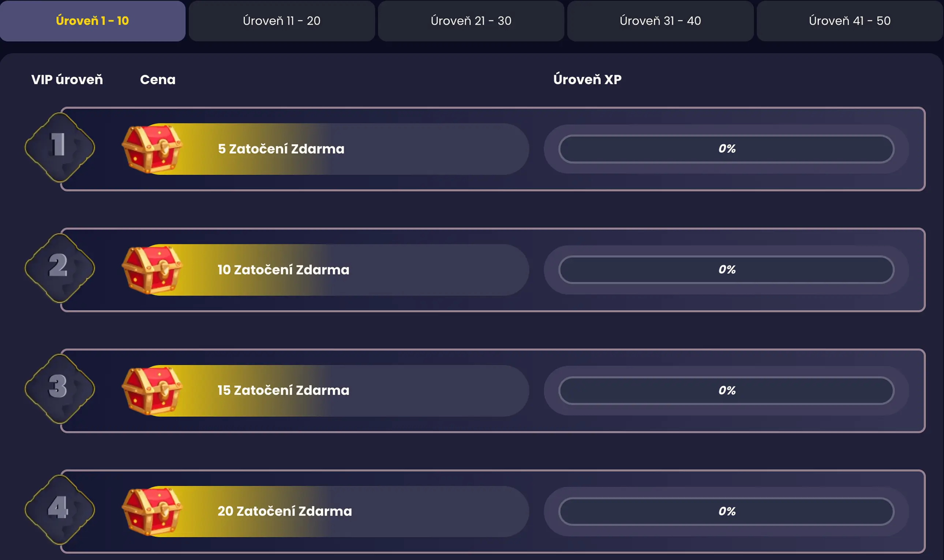Click the VIP level 3 diamond badge
The height and width of the screenshot is (560, 944).
(60, 389)
